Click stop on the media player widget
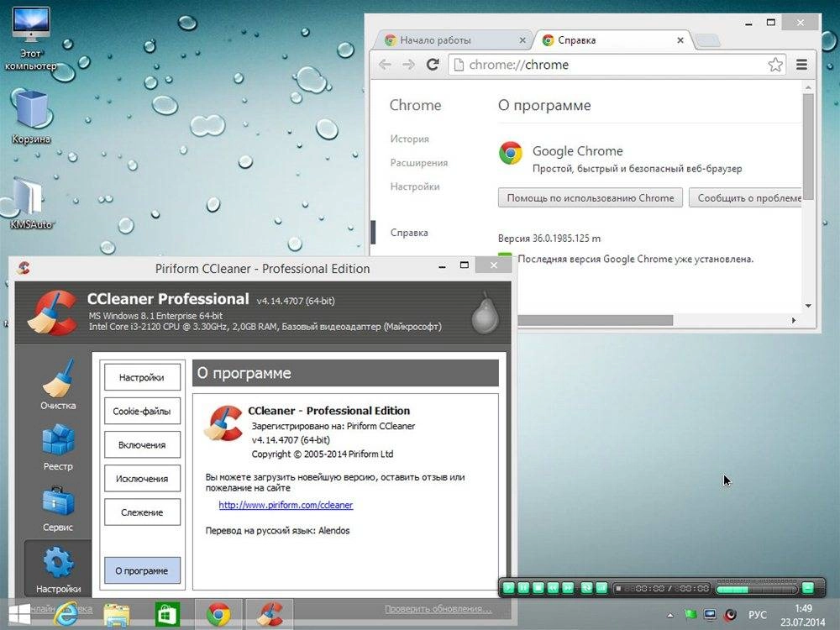Image resolution: width=840 pixels, height=630 pixels. pyautogui.click(x=538, y=588)
